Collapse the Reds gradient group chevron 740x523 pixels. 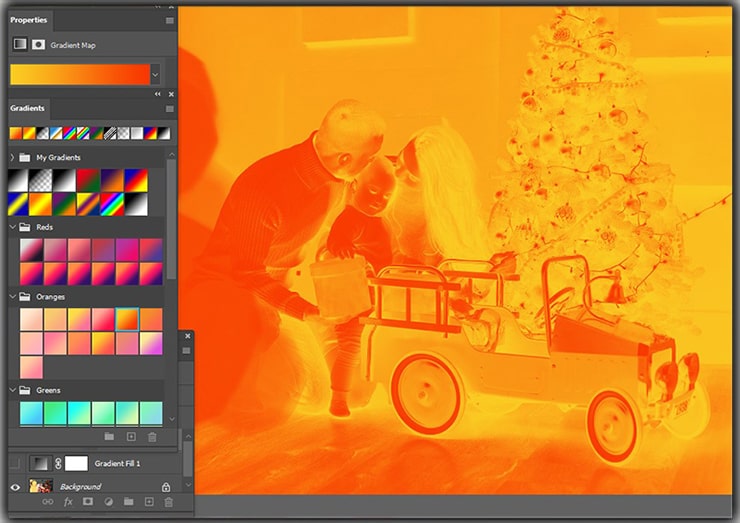point(13,227)
